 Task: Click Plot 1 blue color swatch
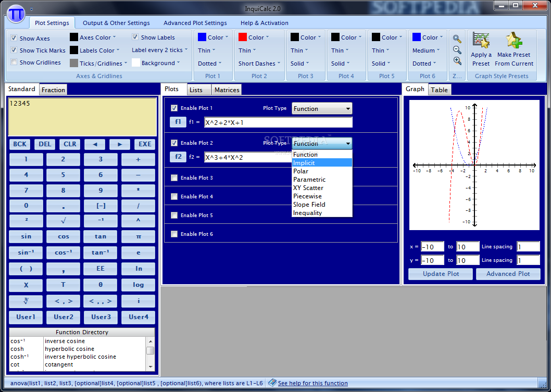(x=202, y=37)
